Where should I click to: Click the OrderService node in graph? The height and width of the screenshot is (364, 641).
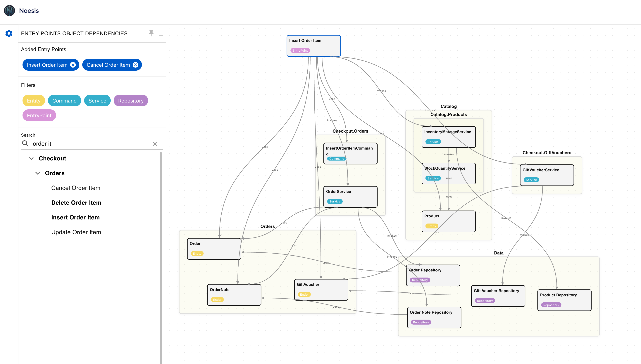coord(350,197)
